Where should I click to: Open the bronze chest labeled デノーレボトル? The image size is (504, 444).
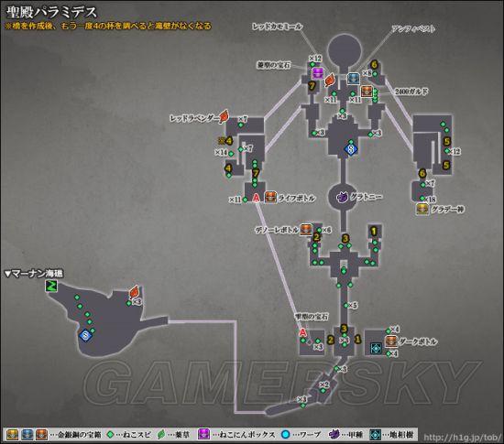(x=306, y=229)
